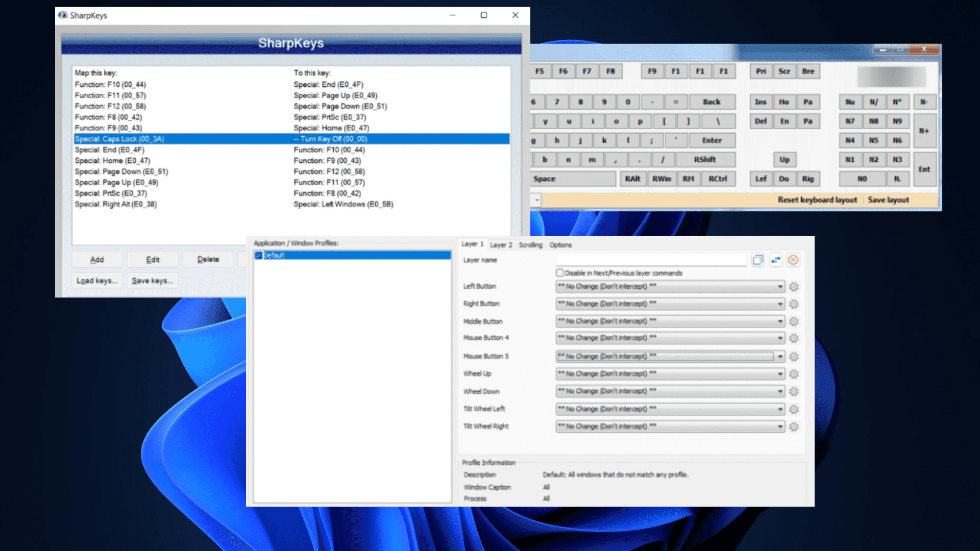The height and width of the screenshot is (551, 980).
Task: Expand the Right Button action dropdown
Action: pyautogui.click(x=780, y=304)
